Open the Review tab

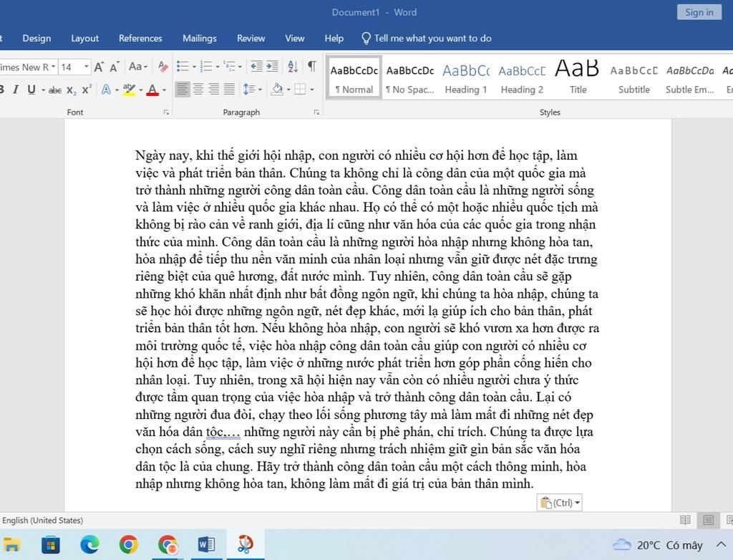pos(251,39)
